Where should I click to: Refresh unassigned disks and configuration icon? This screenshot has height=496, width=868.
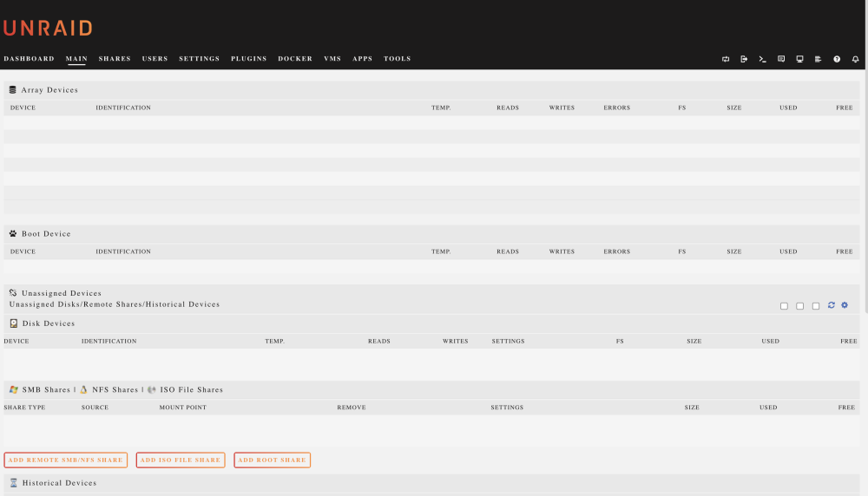(831, 305)
